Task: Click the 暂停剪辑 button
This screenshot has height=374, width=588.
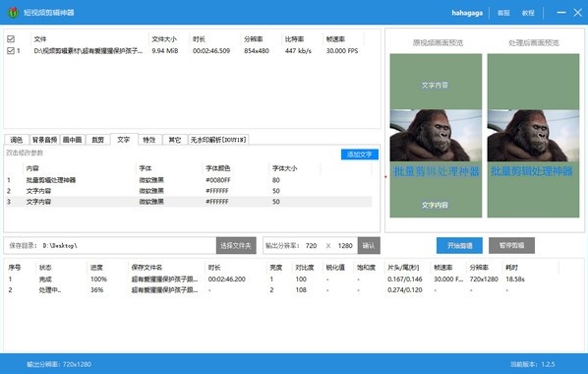Action: click(x=511, y=246)
